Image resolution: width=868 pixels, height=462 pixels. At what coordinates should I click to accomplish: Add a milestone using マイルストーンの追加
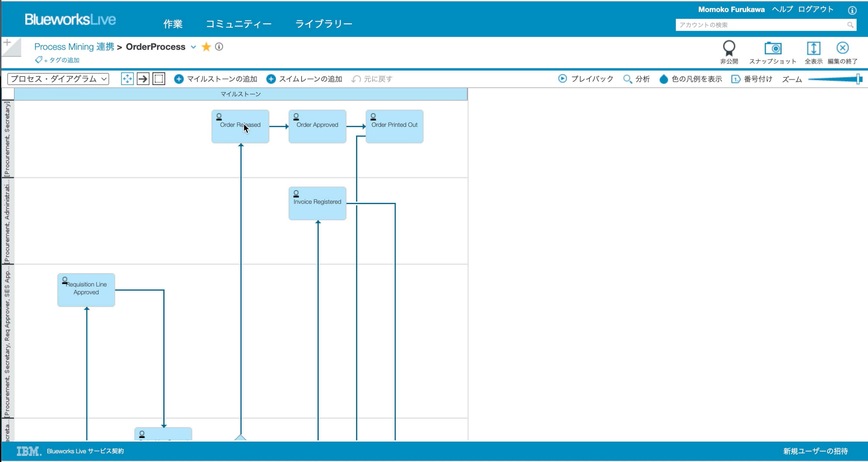[x=217, y=79]
